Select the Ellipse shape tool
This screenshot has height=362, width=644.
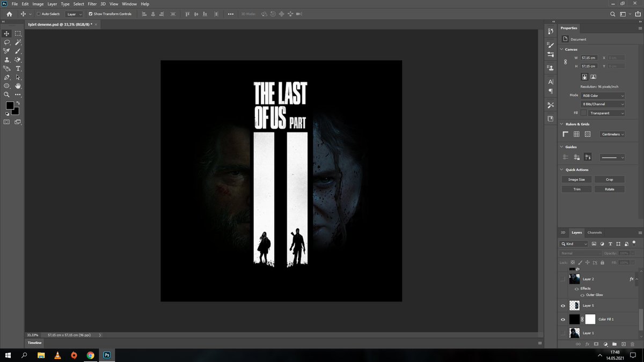pos(7,86)
